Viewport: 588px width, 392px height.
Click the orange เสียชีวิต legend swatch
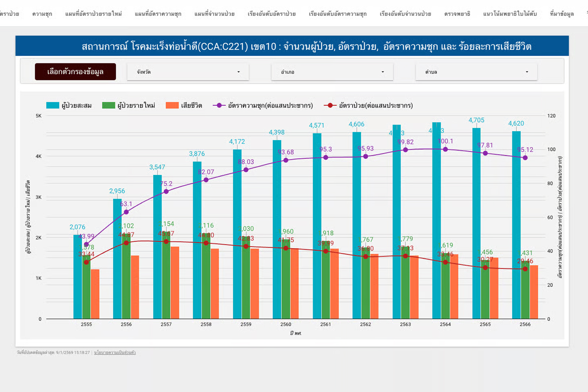[x=172, y=105]
